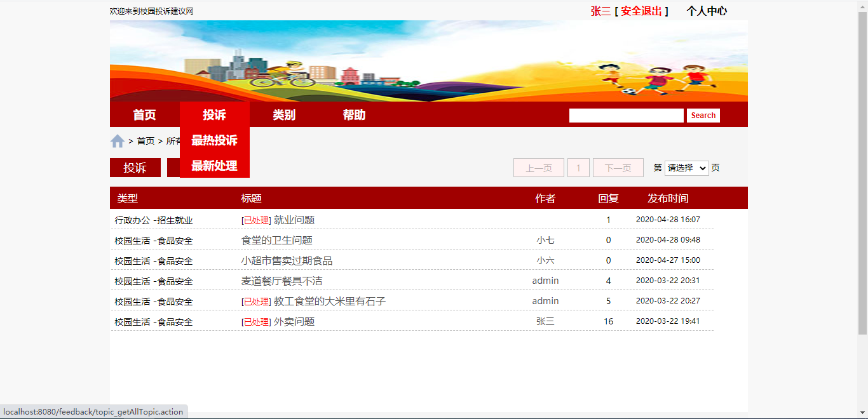Image resolution: width=868 pixels, height=419 pixels.
Task: Click the site banner image
Action: (429, 61)
